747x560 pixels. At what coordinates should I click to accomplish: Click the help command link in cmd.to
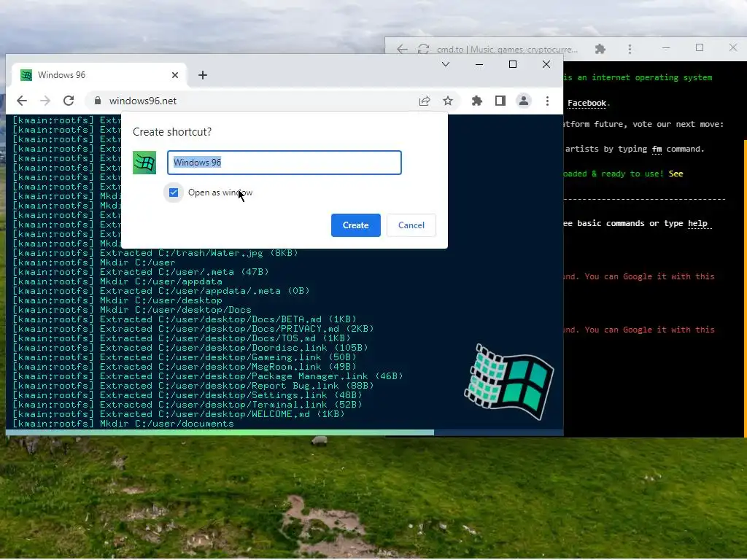pos(697,223)
